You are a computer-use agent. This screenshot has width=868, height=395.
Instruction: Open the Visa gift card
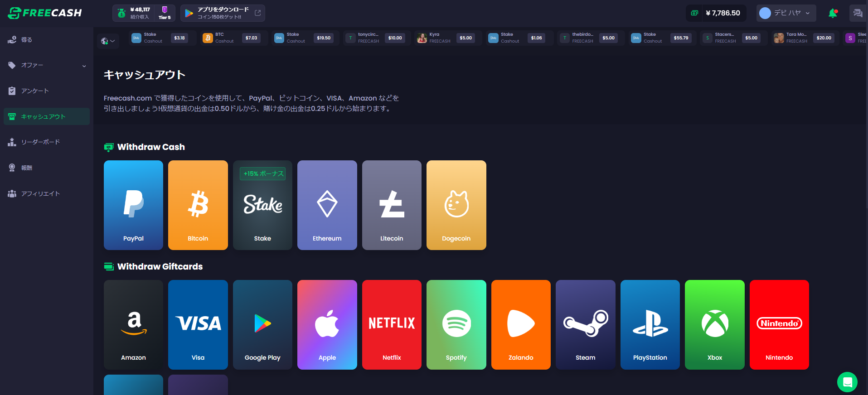[198, 325]
